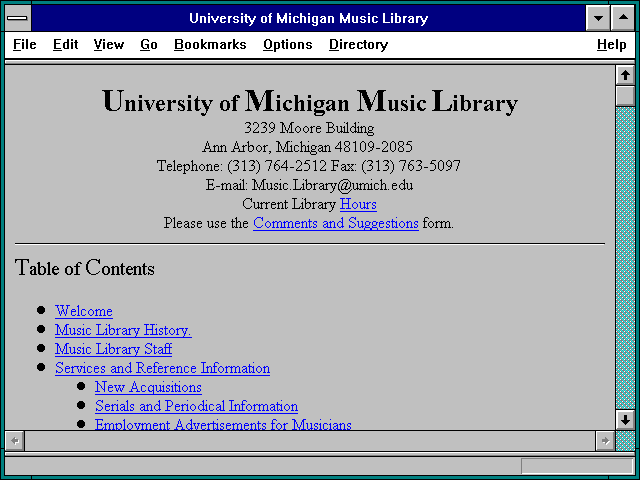Image resolution: width=640 pixels, height=480 pixels.
Task: Click the E-mail Music.Library@umich.edu text
Action: click(309, 185)
